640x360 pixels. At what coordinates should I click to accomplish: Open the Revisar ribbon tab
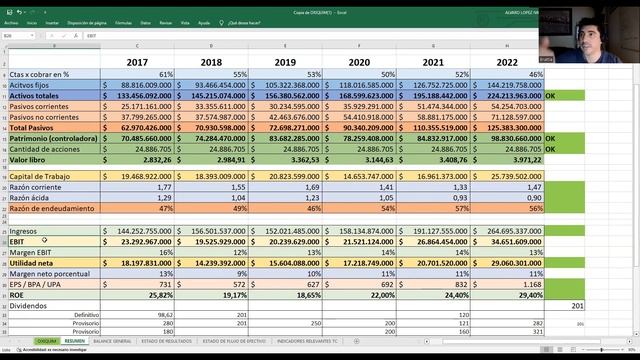pyautogui.click(x=166, y=23)
